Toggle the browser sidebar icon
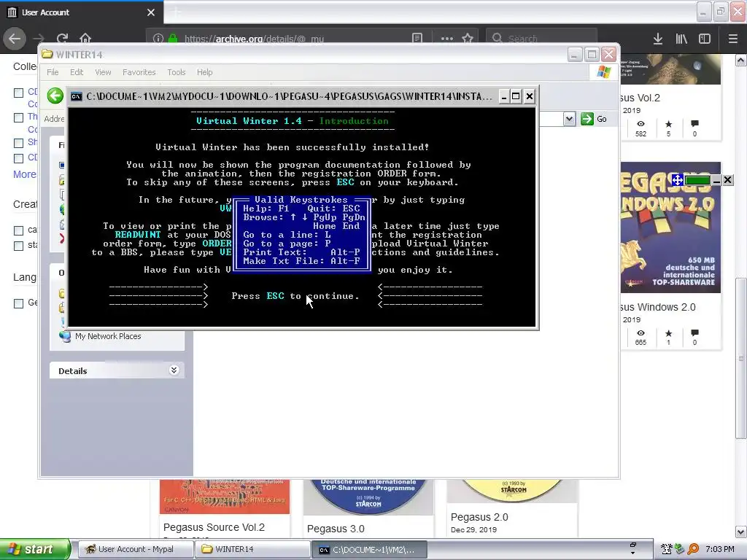 (705, 39)
